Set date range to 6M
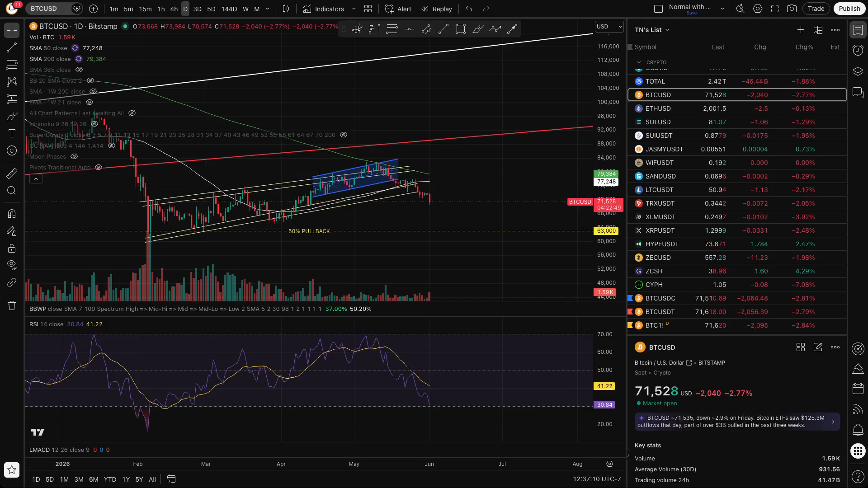The height and width of the screenshot is (488, 868). click(x=94, y=479)
